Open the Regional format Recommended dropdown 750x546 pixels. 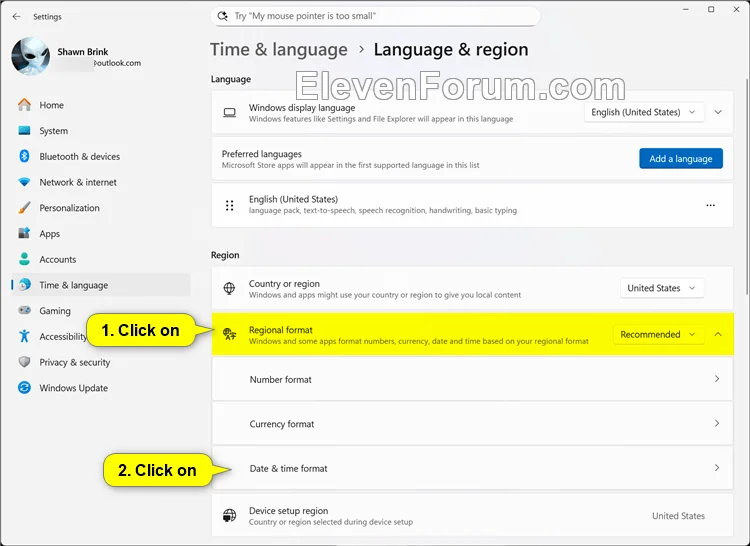click(x=658, y=334)
